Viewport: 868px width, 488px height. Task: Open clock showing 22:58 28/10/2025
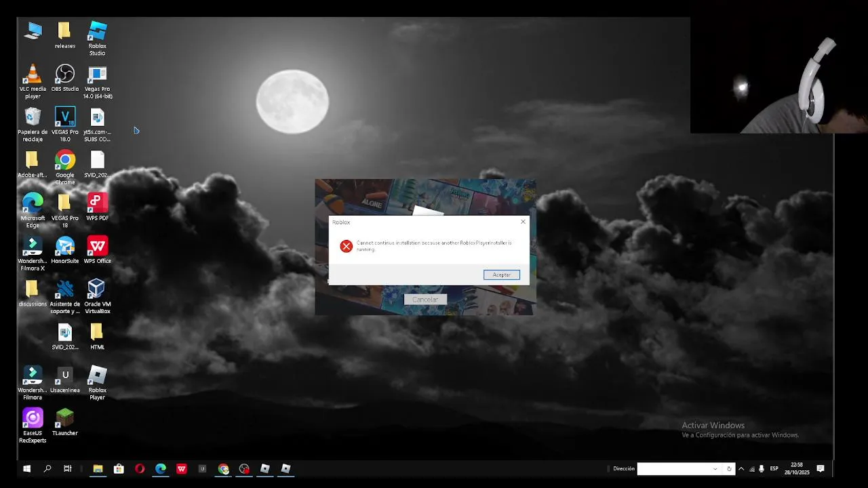pos(797,468)
